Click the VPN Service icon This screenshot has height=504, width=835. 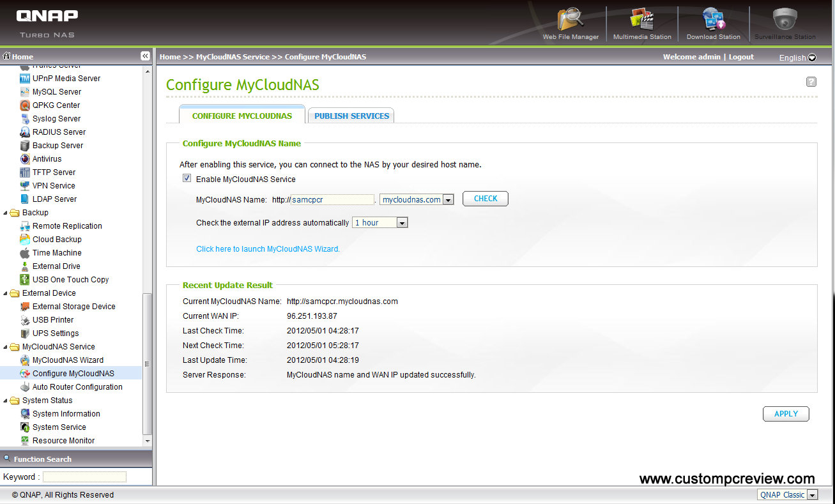[25, 186]
